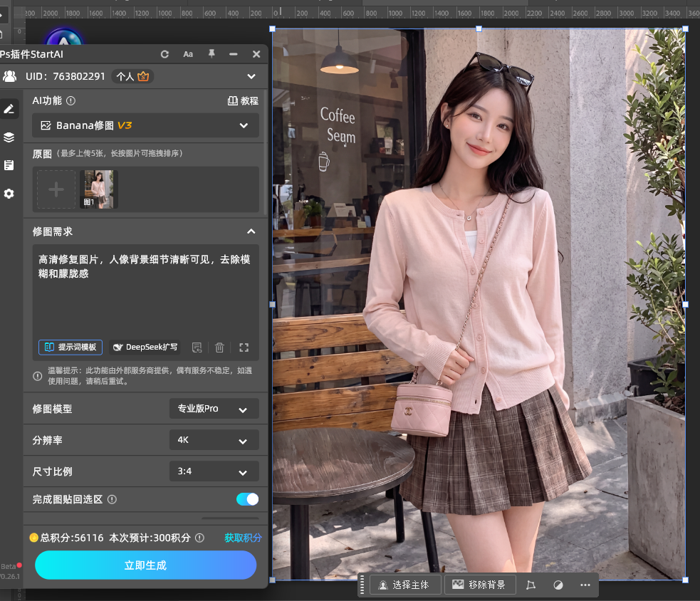Click 移除背景 in the contextual task bar

pos(480,585)
